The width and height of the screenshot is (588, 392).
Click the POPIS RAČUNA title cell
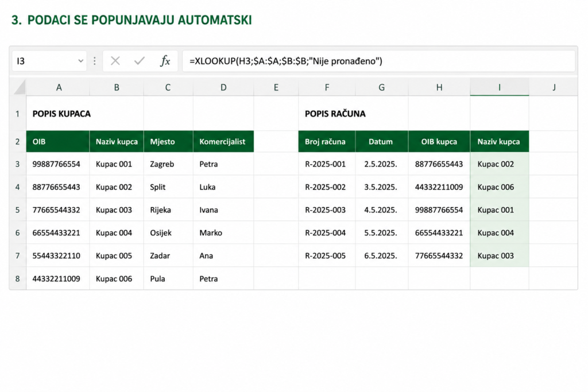tap(335, 114)
